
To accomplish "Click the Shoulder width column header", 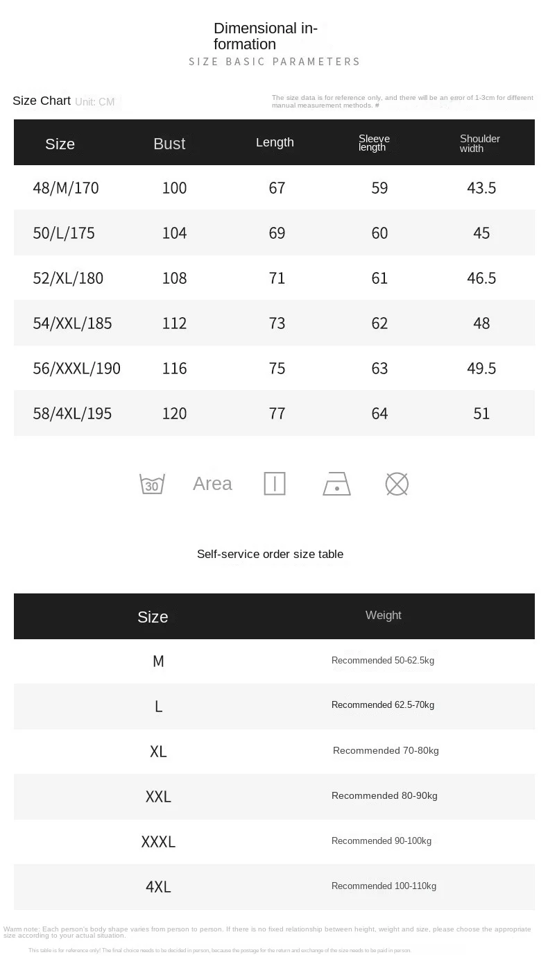I will click(x=479, y=143).
